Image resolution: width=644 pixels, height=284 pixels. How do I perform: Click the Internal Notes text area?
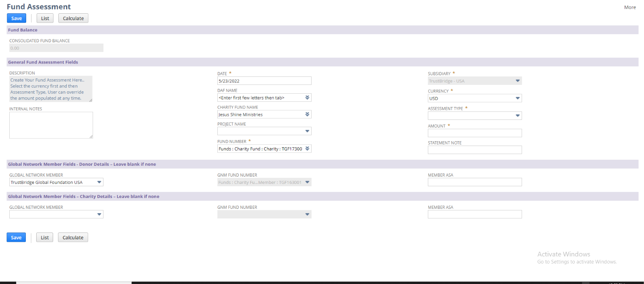51,125
